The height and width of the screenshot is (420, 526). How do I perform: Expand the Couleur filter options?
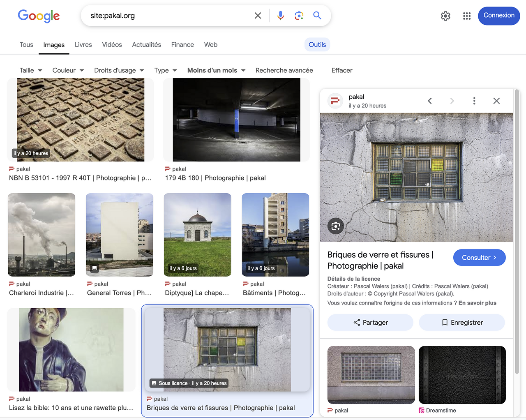click(68, 70)
